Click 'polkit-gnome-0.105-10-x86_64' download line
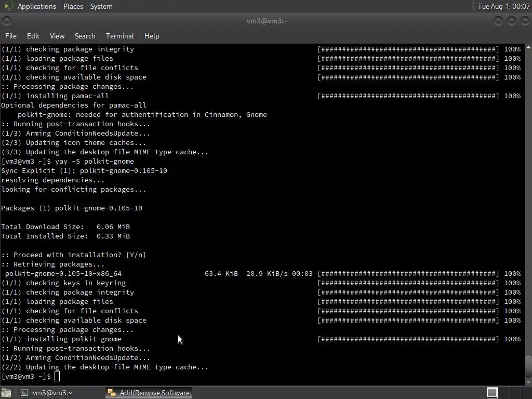532x399 pixels. click(63, 273)
